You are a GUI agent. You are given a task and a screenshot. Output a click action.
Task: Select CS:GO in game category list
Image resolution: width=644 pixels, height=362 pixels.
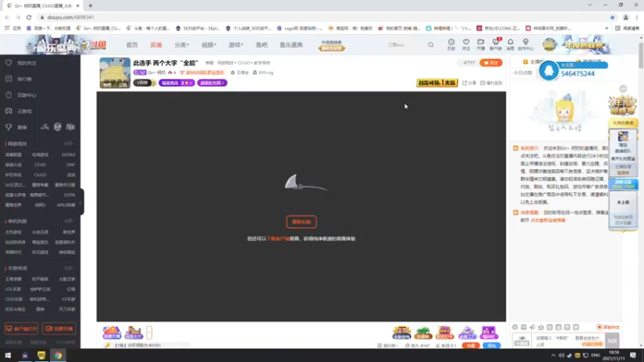coord(40,175)
